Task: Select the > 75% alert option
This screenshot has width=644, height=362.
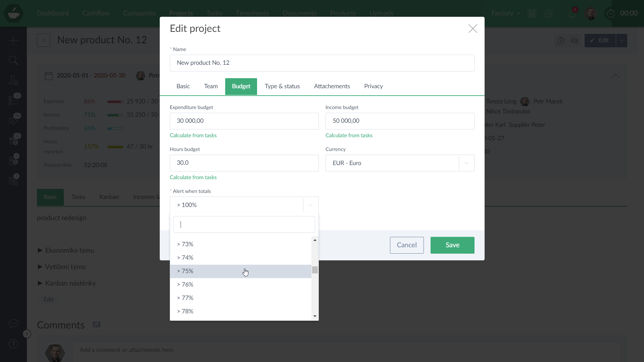Action: coord(240,271)
